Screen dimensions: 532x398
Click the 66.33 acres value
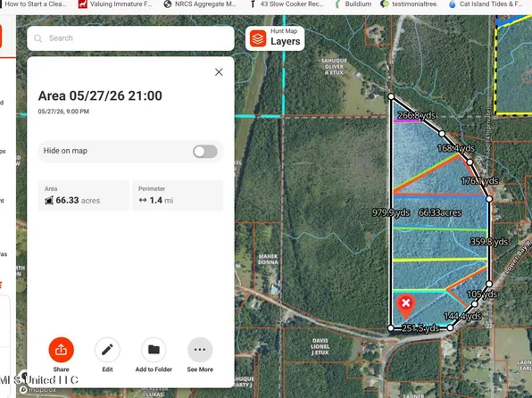[x=78, y=201]
